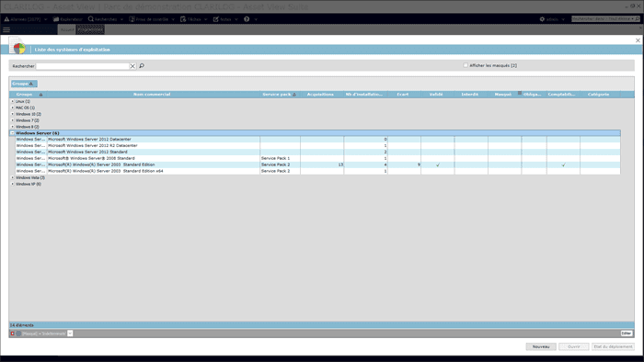644x362 pixels.
Task: Click the Rechercher input field
Action: [x=83, y=66]
